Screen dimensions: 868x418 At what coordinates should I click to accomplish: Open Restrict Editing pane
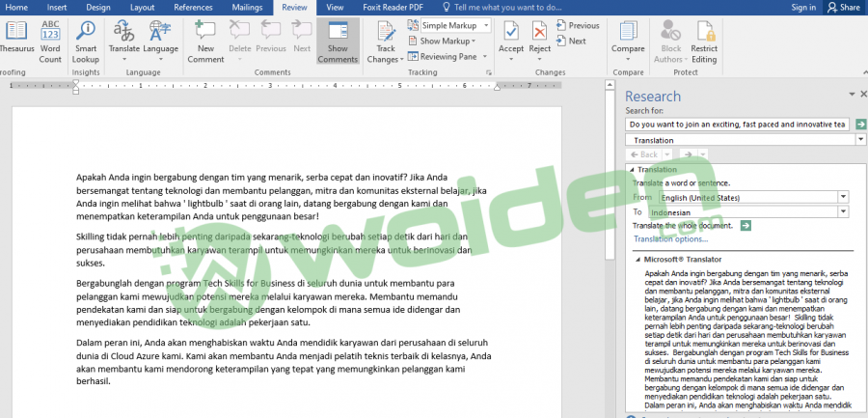[704, 41]
